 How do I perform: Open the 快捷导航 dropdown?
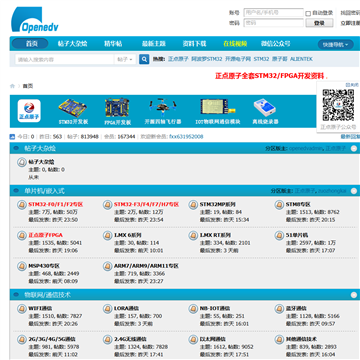[335, 44]
